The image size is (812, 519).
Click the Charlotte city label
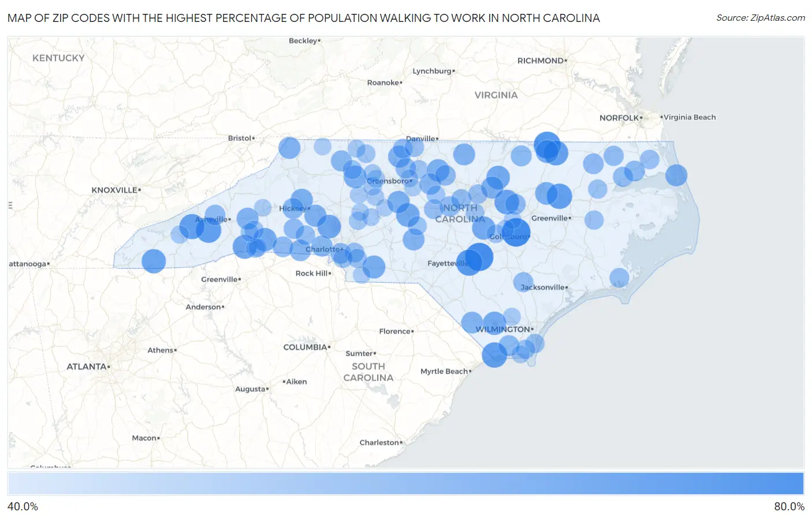[324, 249]
